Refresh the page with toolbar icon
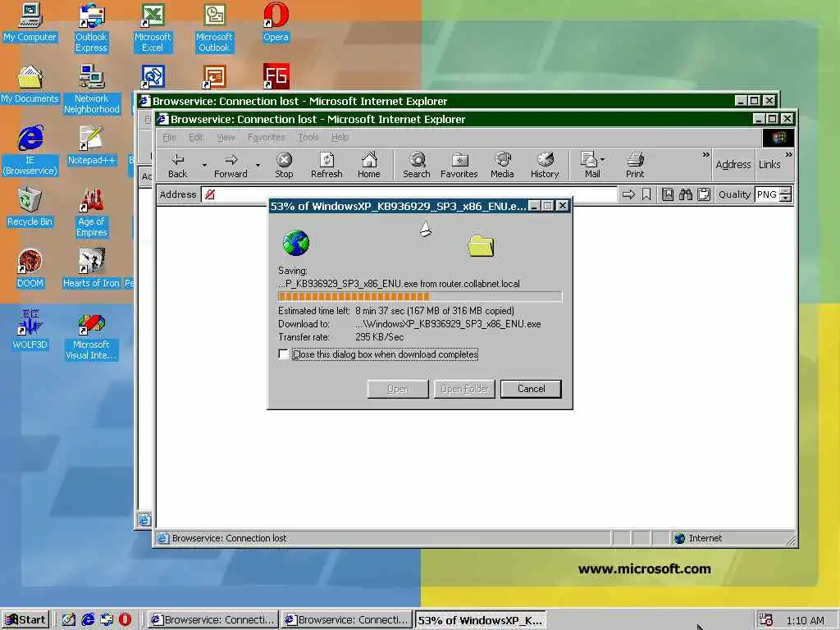Image resolution: width=840 pixels, height=630 pixels. coord(326,165)
